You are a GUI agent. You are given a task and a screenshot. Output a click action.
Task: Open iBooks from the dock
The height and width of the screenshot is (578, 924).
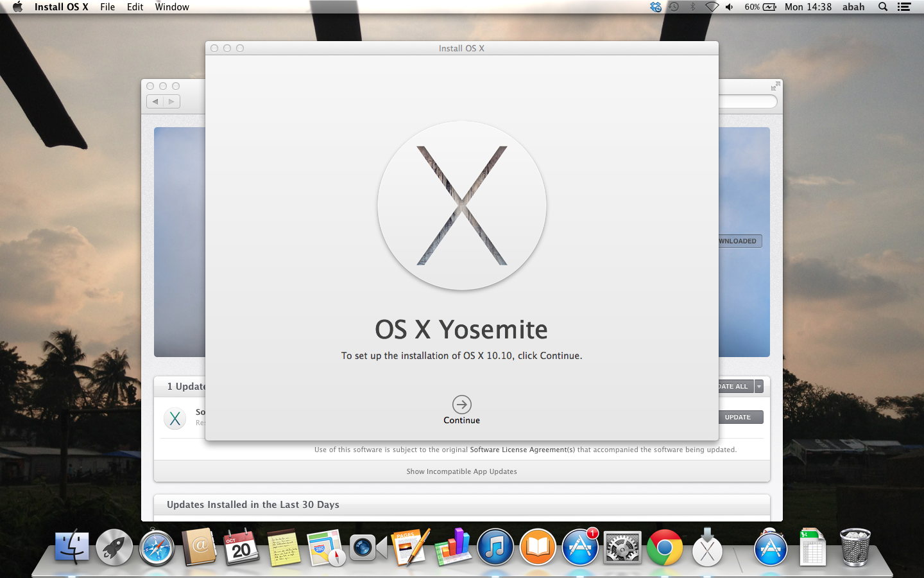(x=537, y=548)
